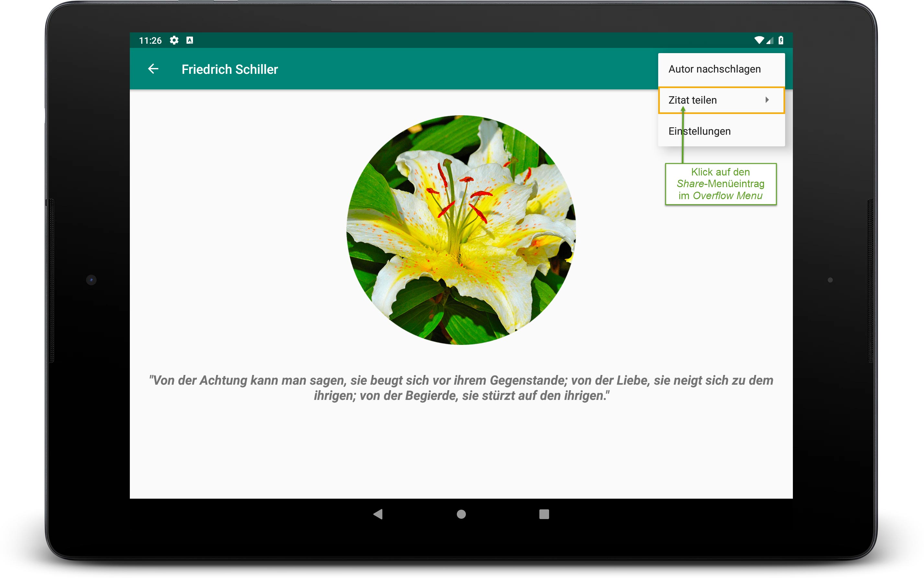Viewport: 924px width, 578px height.
Task: Tap the battery charging icon
Action: [781, 40]
